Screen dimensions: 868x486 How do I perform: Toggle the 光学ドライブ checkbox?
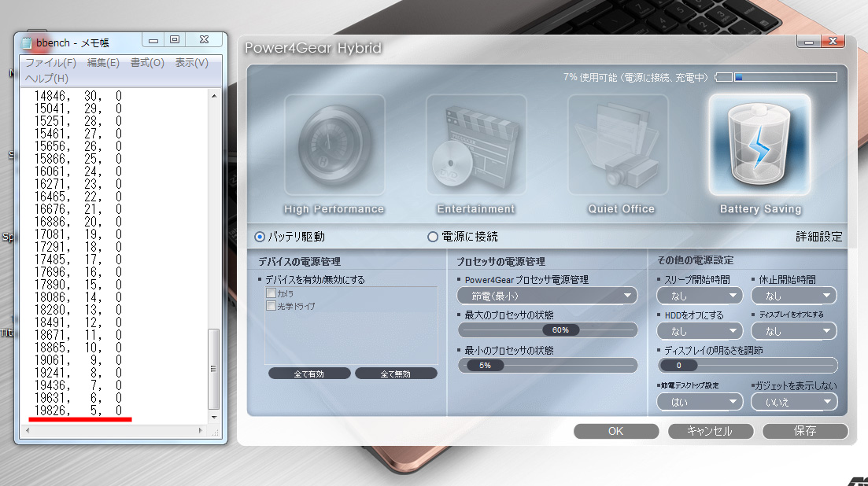point(271,306)
